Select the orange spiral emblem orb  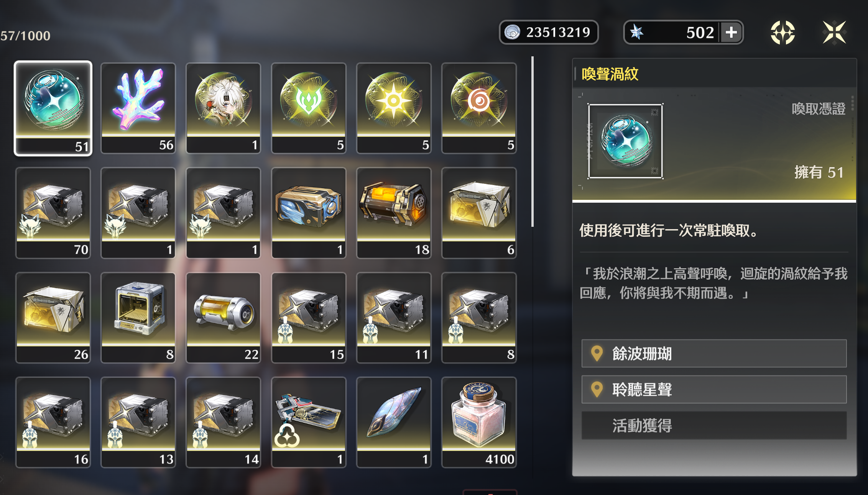pyautogui.click(x=479, y=108)
